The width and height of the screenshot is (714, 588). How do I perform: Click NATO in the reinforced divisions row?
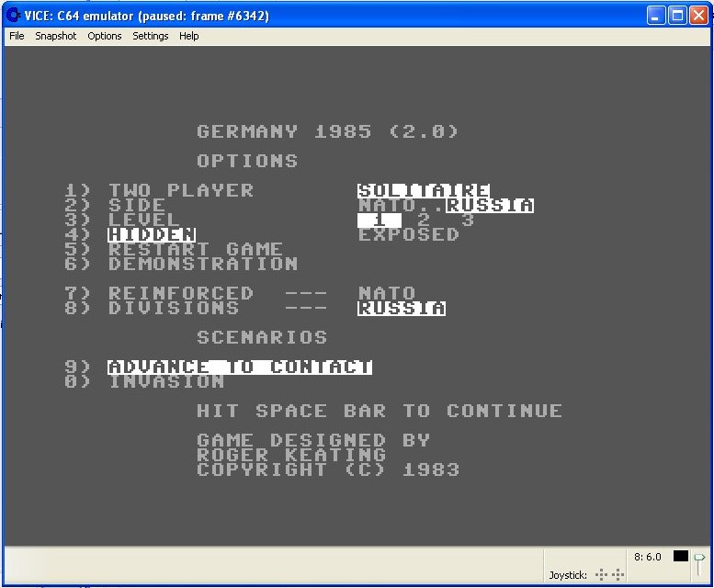[x=387, y=293]
